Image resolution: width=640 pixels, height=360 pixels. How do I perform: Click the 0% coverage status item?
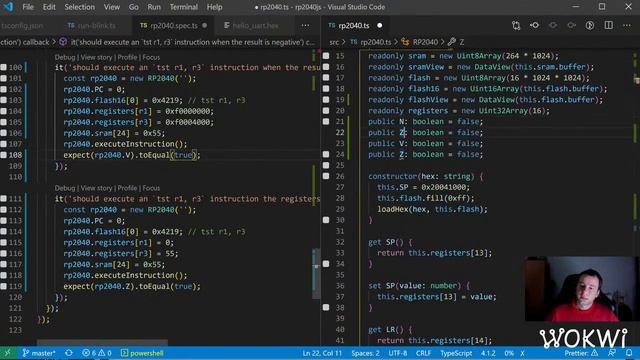509,353
